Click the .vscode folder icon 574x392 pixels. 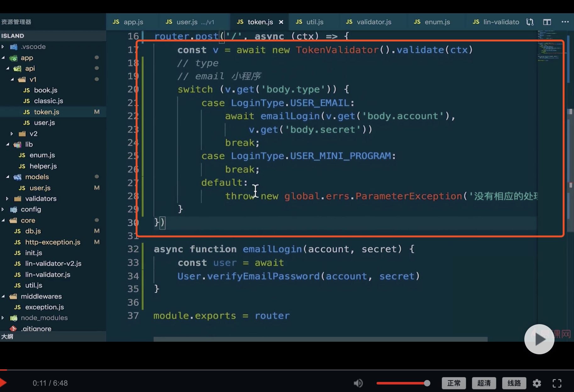click(14, 47)
